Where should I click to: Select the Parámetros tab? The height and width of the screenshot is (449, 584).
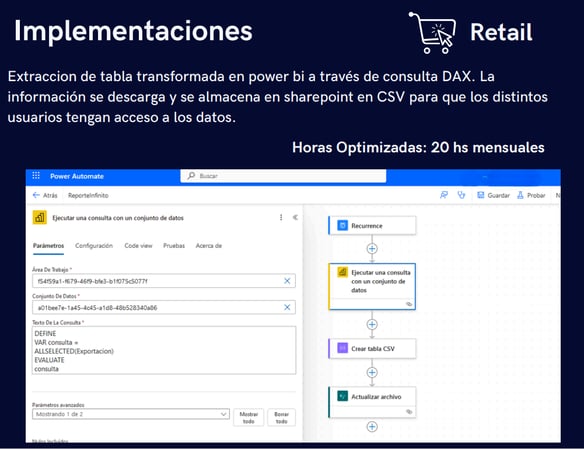[48, 246]
